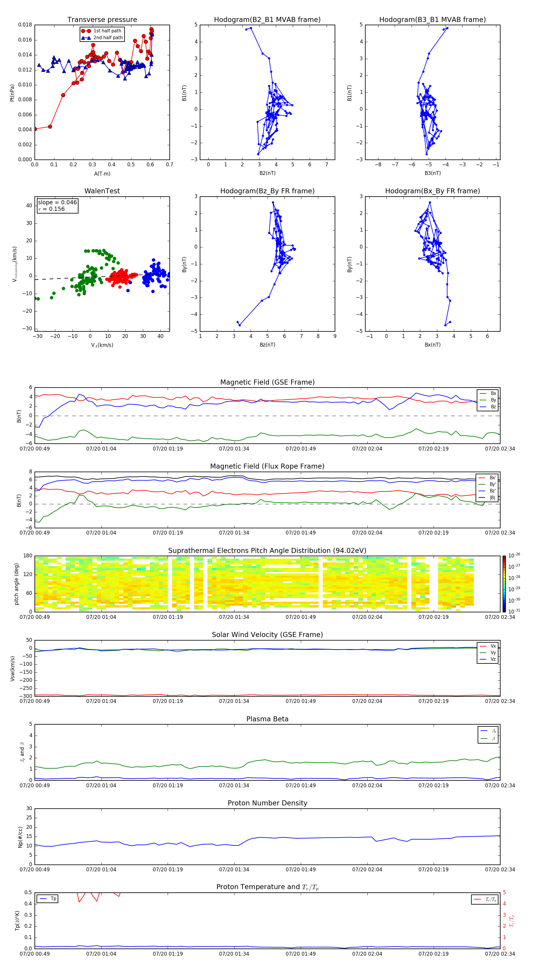Click the "V_remaining(km/s)" y-axis label
Image resolution: width=535 pixels, height=980 pixels.
(15, 264)
